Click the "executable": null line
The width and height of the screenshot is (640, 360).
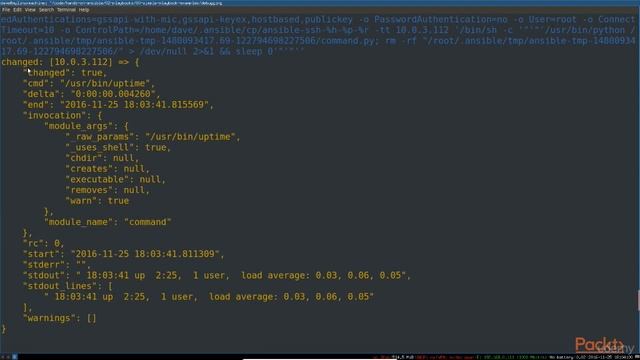116,179
